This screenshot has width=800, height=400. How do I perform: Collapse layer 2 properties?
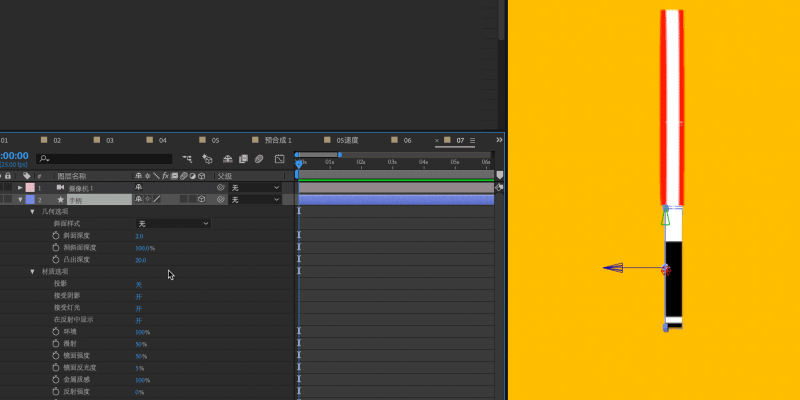tap(20, 199)
